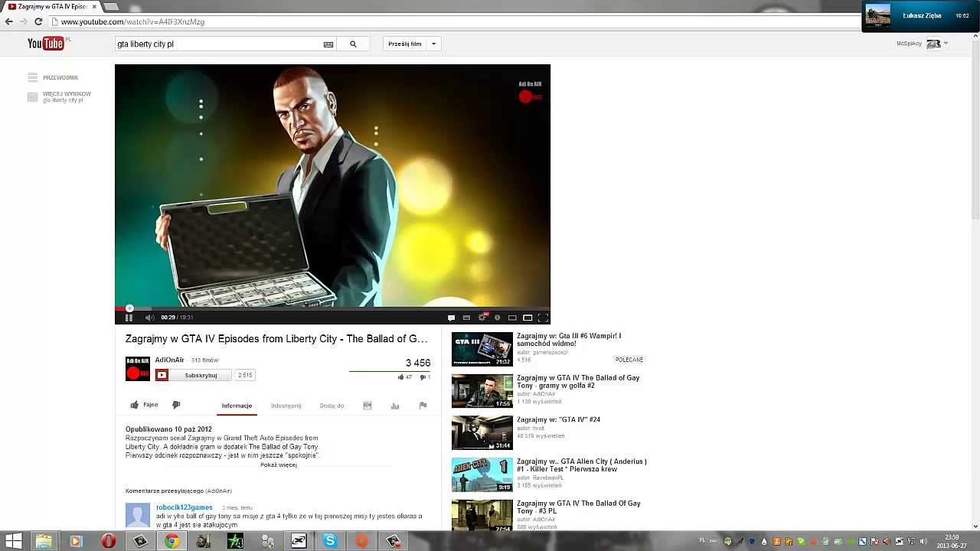
Task: Open the annotations speech bubble icon in player
Action: 451,318
